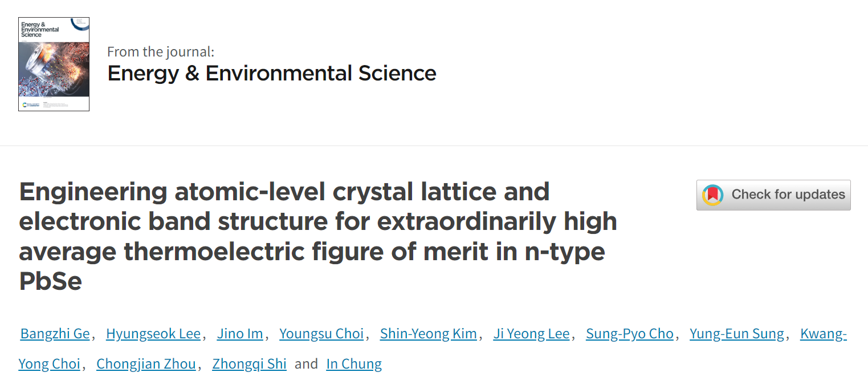
Task: Click the Crossmark bookmark icon
Action: tap(712, 195)
